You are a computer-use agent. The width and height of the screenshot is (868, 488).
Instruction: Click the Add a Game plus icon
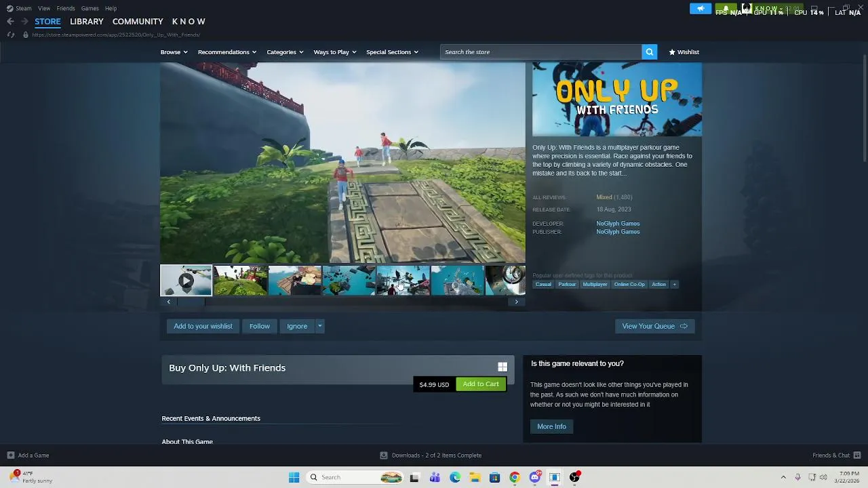(x=10, y=455)
